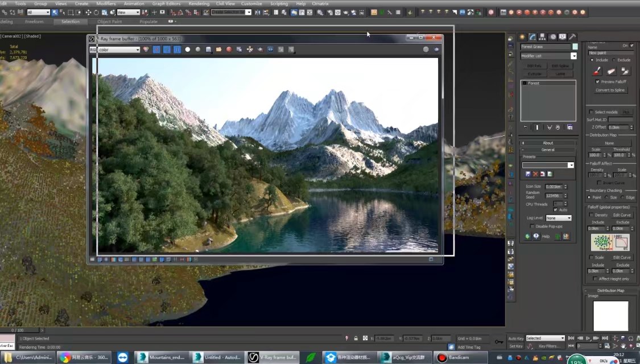Select the Exclude radio button
Screen dimensions: 640x364
coord(614,60)
